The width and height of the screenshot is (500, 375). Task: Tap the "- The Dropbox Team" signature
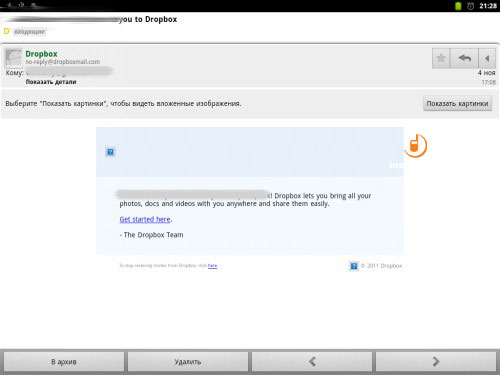coord(151,235)
